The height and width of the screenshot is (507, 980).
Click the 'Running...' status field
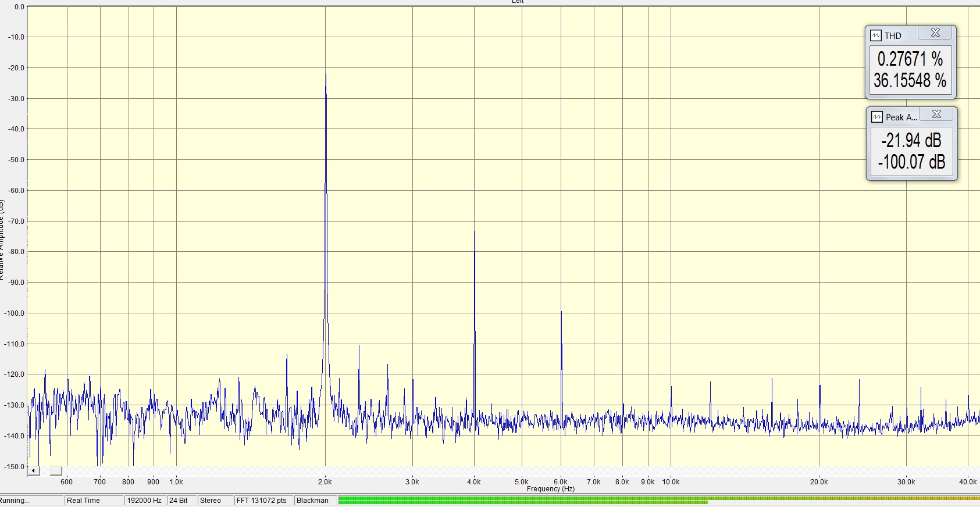pos(31,501)
